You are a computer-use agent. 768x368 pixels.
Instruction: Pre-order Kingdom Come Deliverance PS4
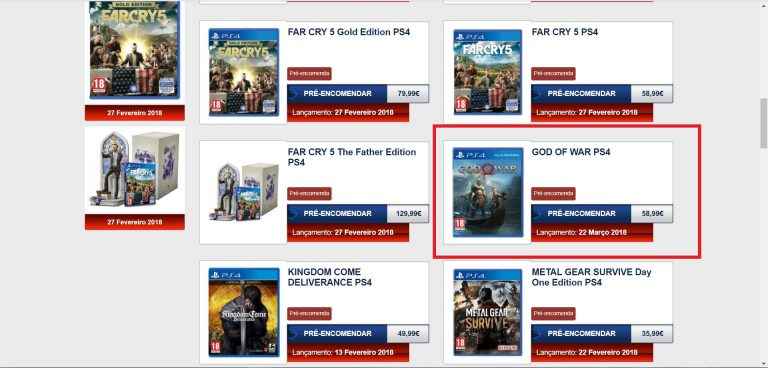(x=337, y=334)
